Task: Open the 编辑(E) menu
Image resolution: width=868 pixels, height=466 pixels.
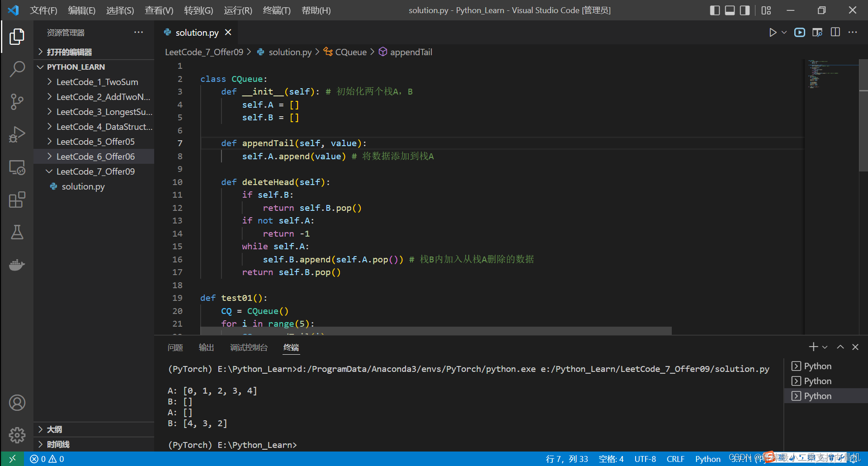Action: coord(82,10)
